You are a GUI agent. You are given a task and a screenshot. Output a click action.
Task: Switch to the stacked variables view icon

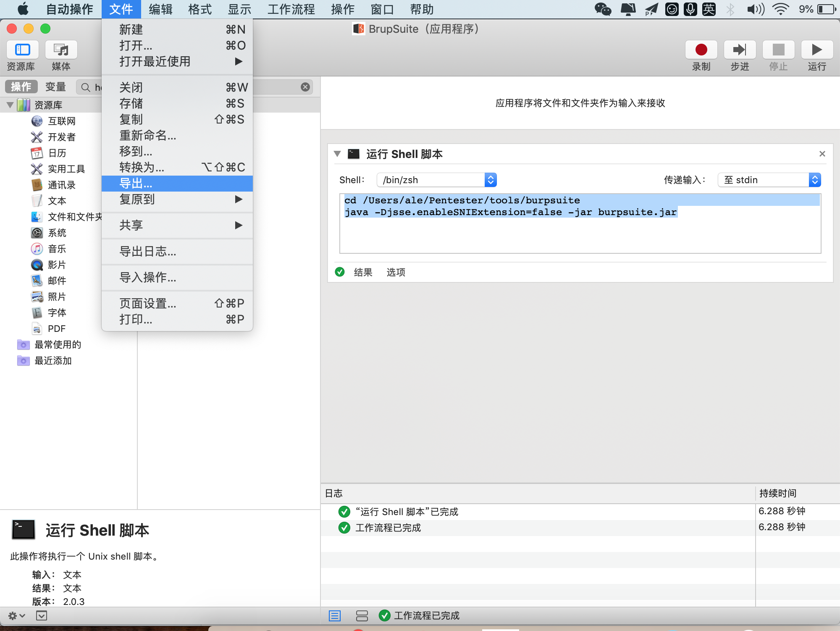(362, 616)
